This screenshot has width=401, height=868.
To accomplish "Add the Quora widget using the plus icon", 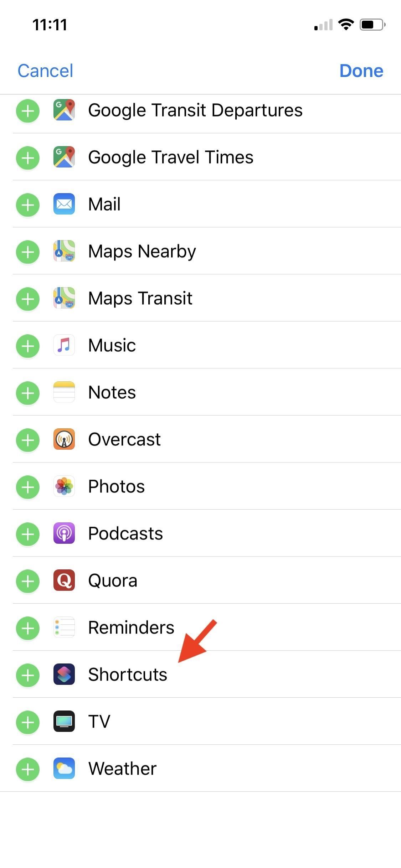I will click(28, 581).
